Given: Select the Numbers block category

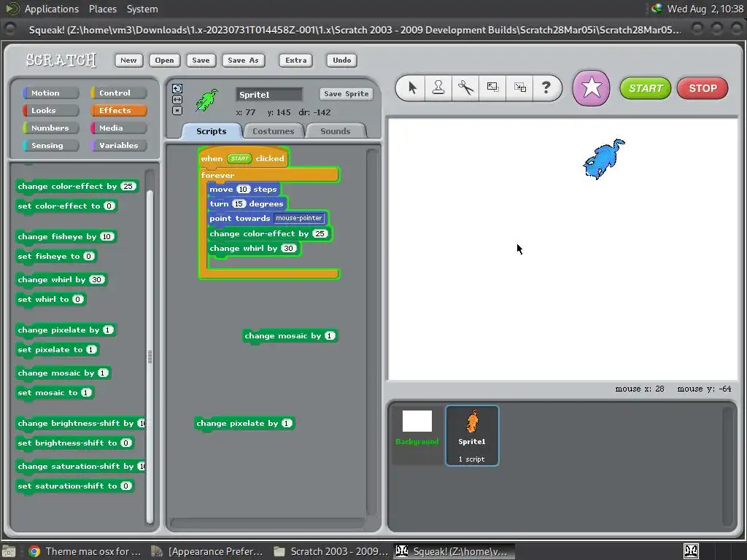Looking at the screenshot, I should [x=50, y=128].
